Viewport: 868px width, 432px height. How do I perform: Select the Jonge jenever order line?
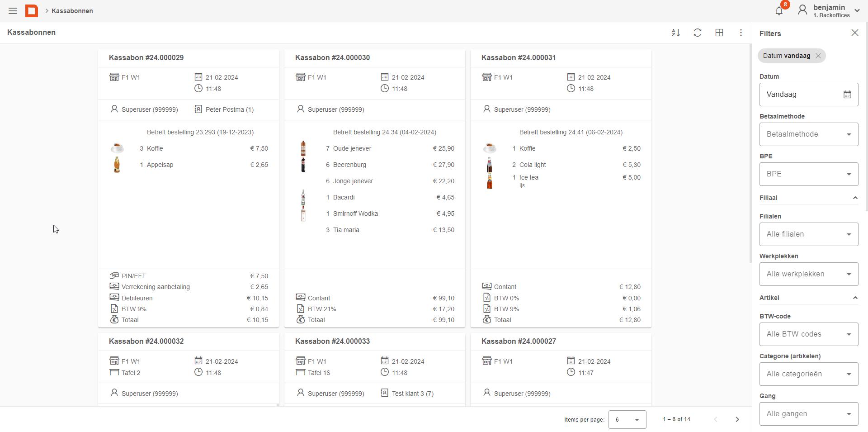click(375, 181)
